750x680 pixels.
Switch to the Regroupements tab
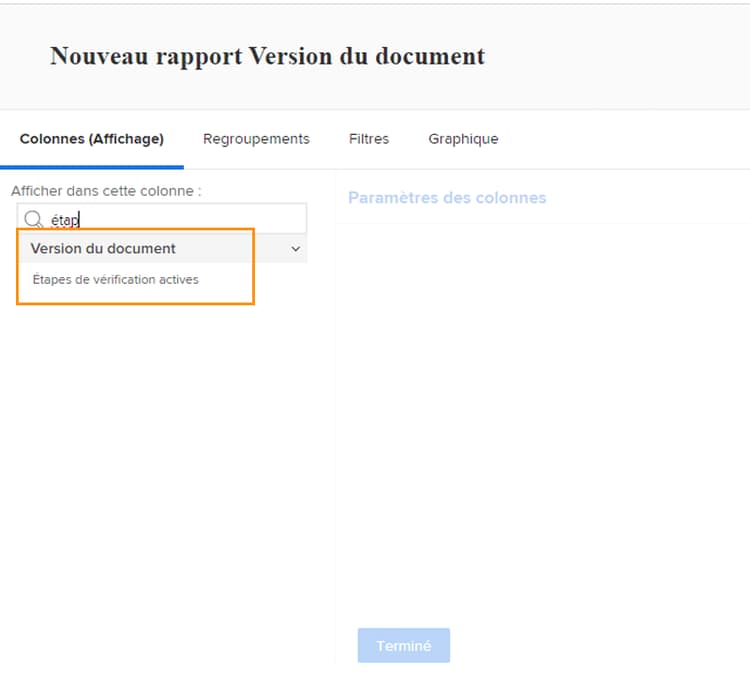(256, 139)
